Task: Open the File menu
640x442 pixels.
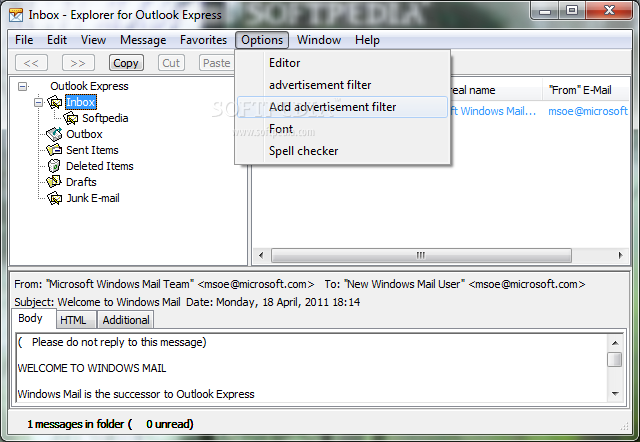Action: click(24, 40)
